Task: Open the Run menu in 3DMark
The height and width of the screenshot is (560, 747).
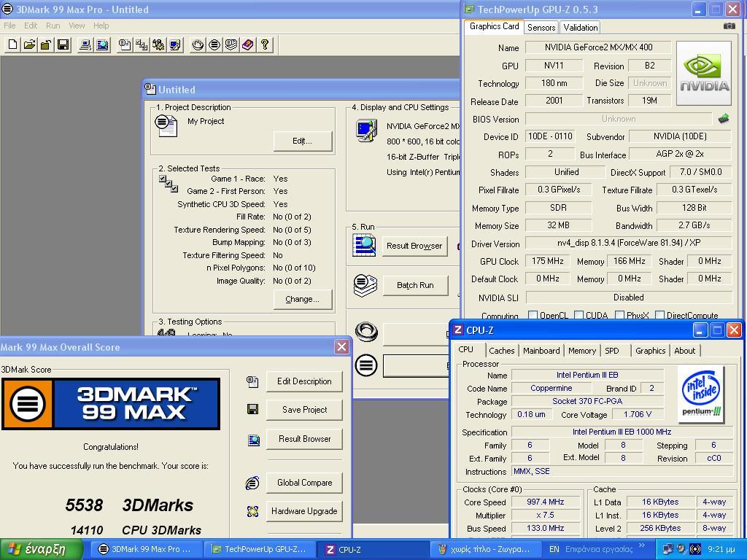Action: [53, 26]
